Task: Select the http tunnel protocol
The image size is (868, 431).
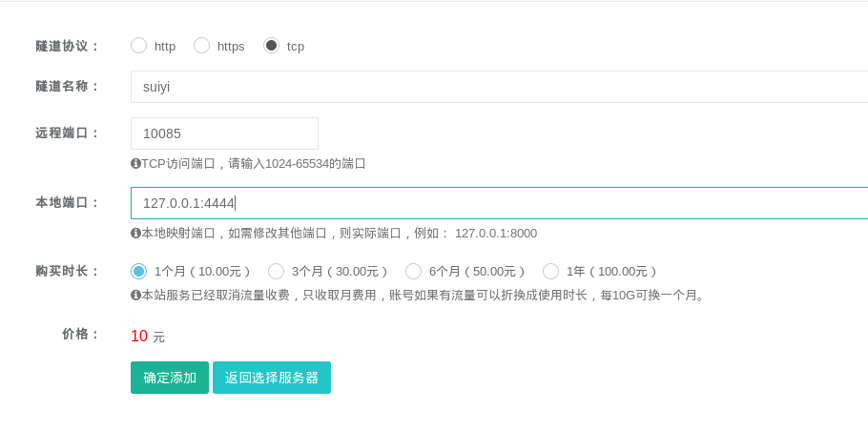Action: tap(139, 46)
